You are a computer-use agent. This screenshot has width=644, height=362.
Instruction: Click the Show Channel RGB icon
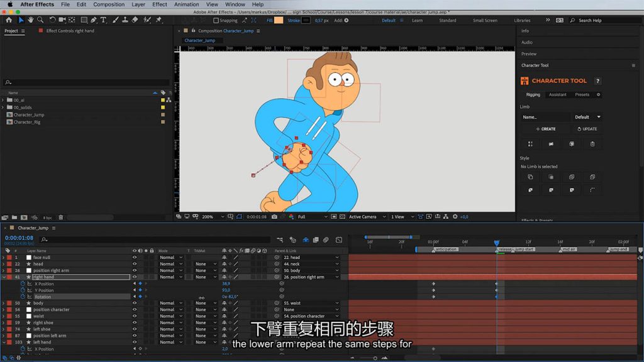click(x=291, y=217)
